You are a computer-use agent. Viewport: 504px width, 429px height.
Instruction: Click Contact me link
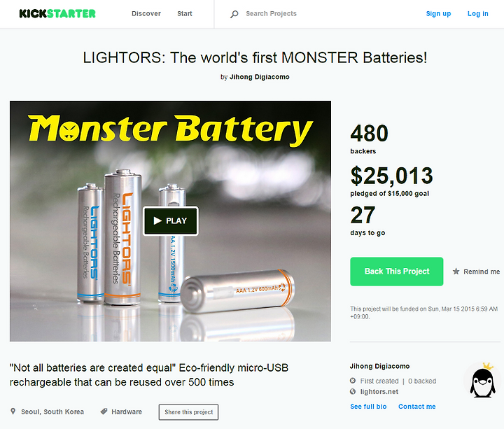click(x=417, y=407)
